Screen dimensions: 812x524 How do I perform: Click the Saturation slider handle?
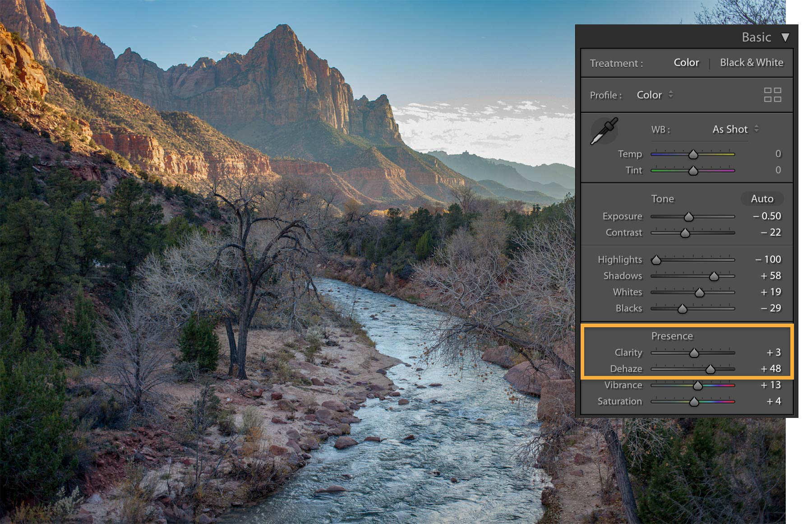pos(694,401)
